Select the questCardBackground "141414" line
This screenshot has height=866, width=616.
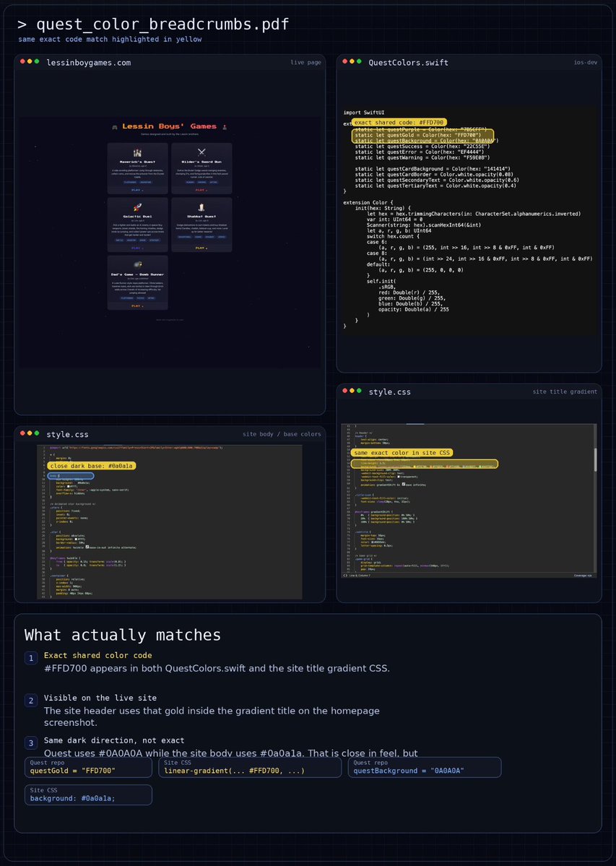[x=432, y=168]
